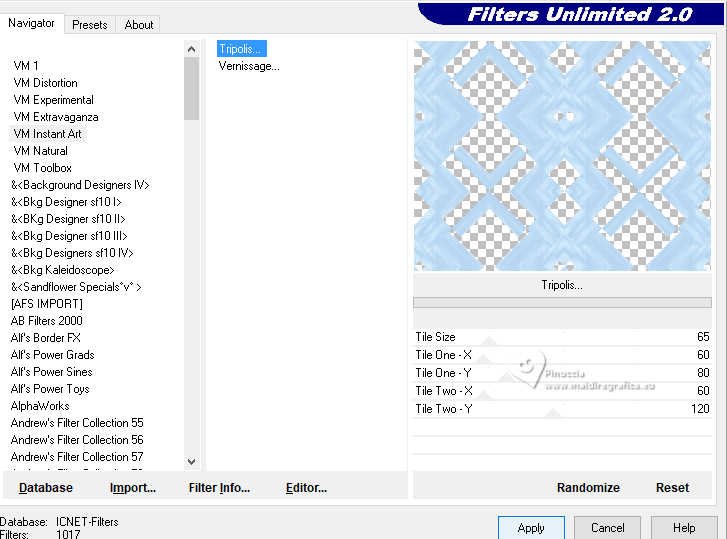Select AlphaWorks category
This screenshot has width=727, height=539.
pyautogui.click(x=40, y=406)
